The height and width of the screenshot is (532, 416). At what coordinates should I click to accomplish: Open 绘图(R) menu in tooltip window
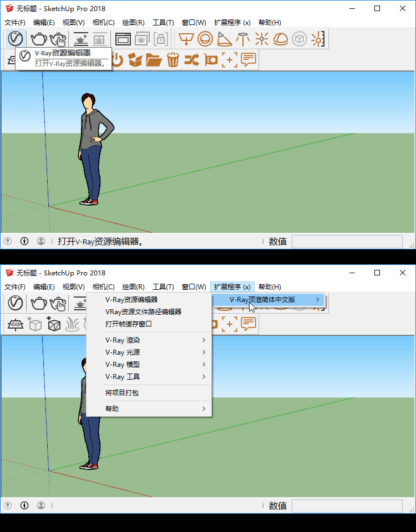pyautogui.click(x=133, y=22)
